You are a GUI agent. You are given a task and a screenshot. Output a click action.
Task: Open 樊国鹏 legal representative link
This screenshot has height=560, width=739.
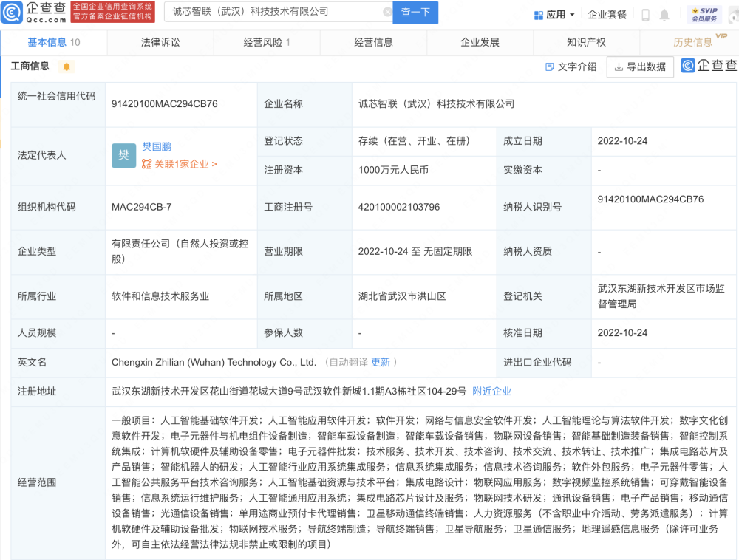point(156,146)
